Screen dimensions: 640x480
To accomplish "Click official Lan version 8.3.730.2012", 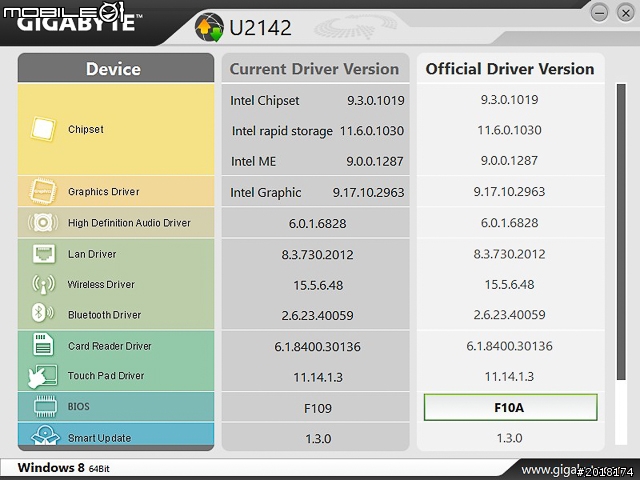I will [509, 254].
